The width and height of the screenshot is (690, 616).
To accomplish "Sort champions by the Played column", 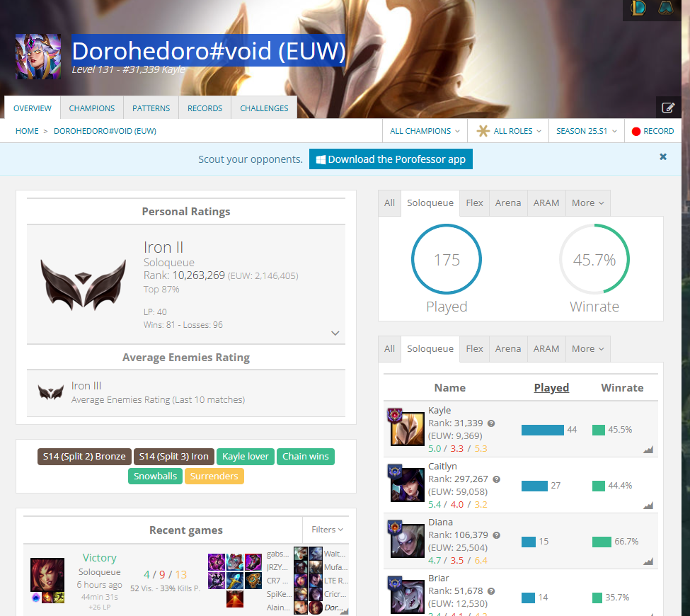I will coord(551,388).
